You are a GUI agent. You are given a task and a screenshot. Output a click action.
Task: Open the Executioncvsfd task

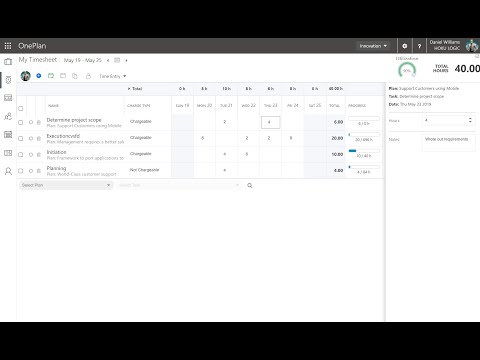(63, 136)
